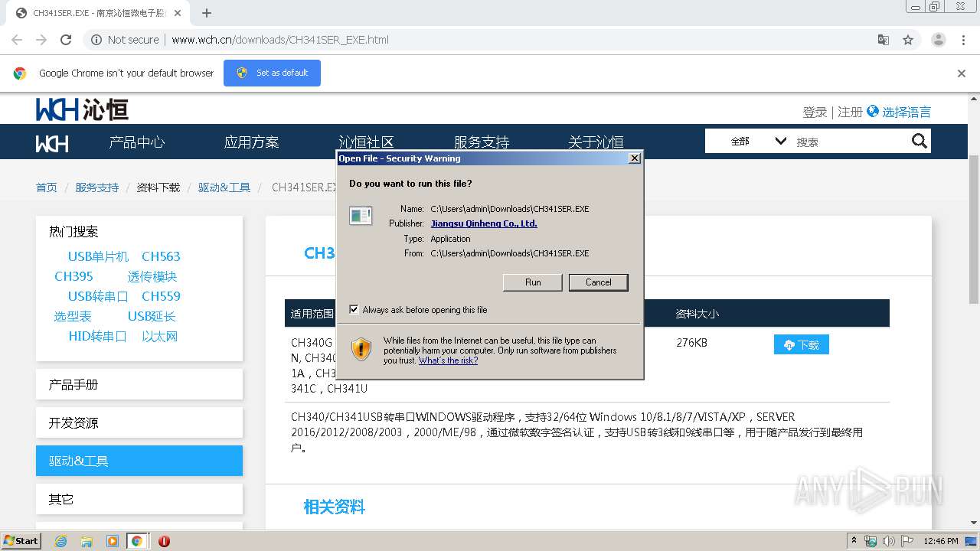
Task: Select 其它 in the sidebar
Action: coord(139,499)
